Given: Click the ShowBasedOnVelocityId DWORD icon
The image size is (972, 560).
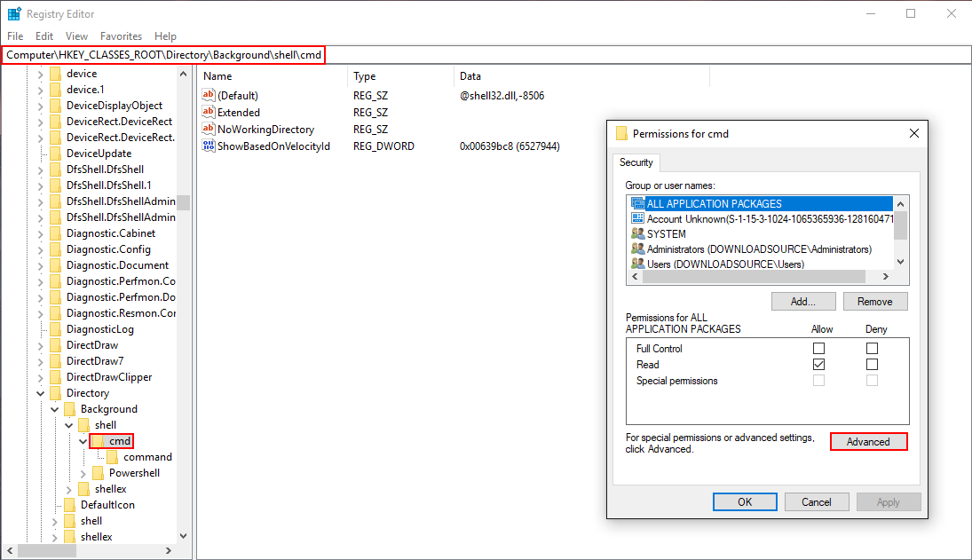Looking at the screenshot, I should 209,146.
